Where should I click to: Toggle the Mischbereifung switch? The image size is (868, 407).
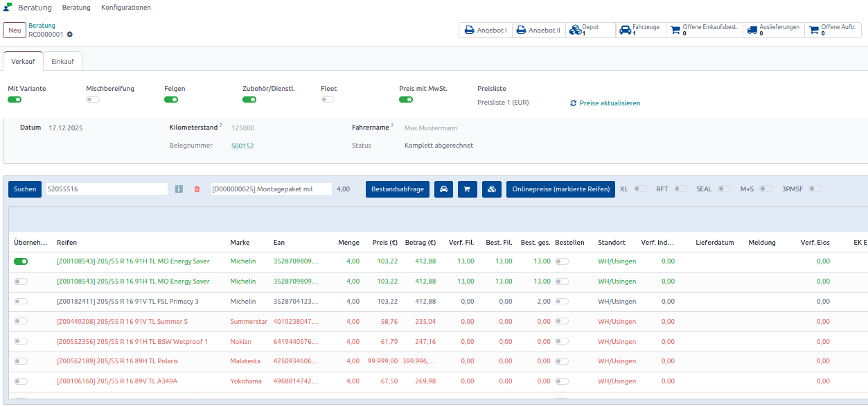(x=93, y=100)
